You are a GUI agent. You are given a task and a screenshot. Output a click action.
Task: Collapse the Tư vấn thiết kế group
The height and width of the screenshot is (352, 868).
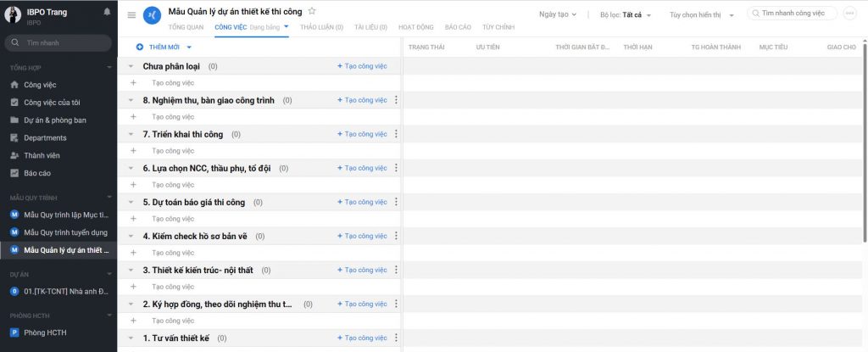pyautogui.click(x=131, y=338)
